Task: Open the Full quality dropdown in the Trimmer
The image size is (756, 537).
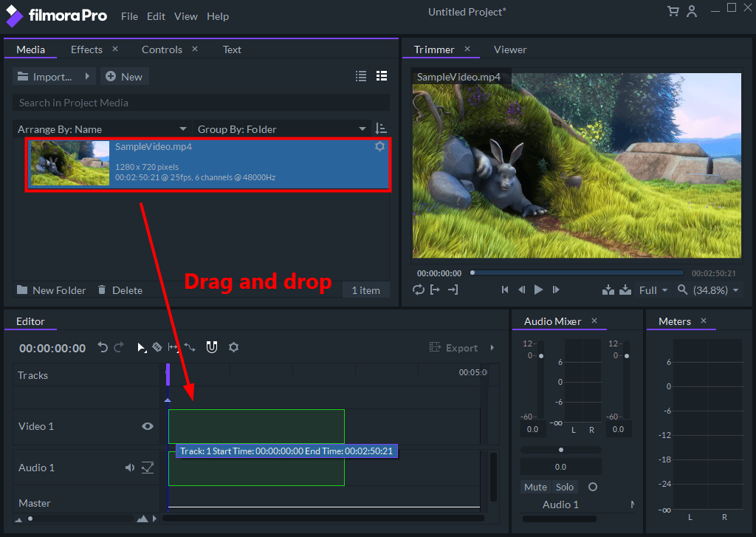Action: [653, 290]
